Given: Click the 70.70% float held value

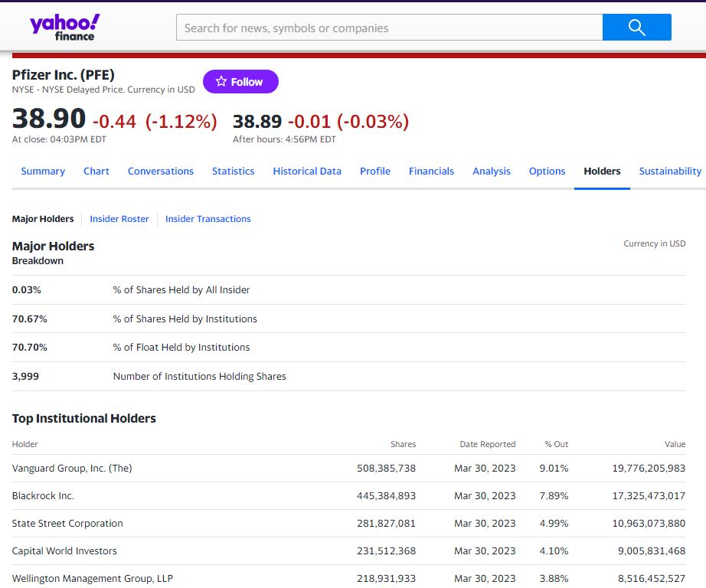Looking at the screenshot, I should (x=30, y=347).
